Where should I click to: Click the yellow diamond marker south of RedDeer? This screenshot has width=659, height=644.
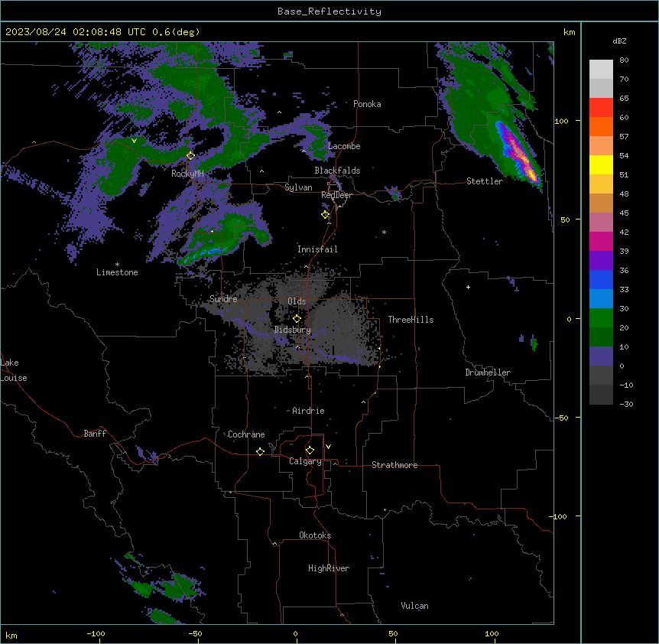tap(326, 215)
